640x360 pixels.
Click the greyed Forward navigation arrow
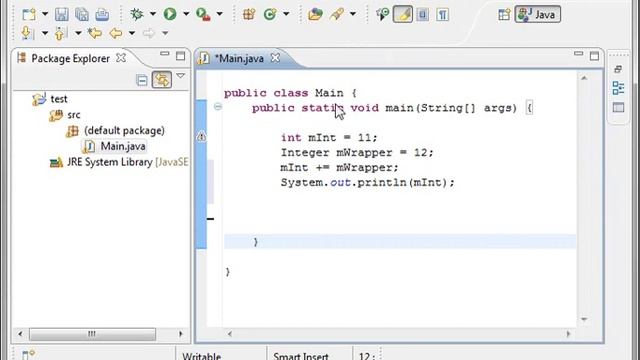[149, 33]
